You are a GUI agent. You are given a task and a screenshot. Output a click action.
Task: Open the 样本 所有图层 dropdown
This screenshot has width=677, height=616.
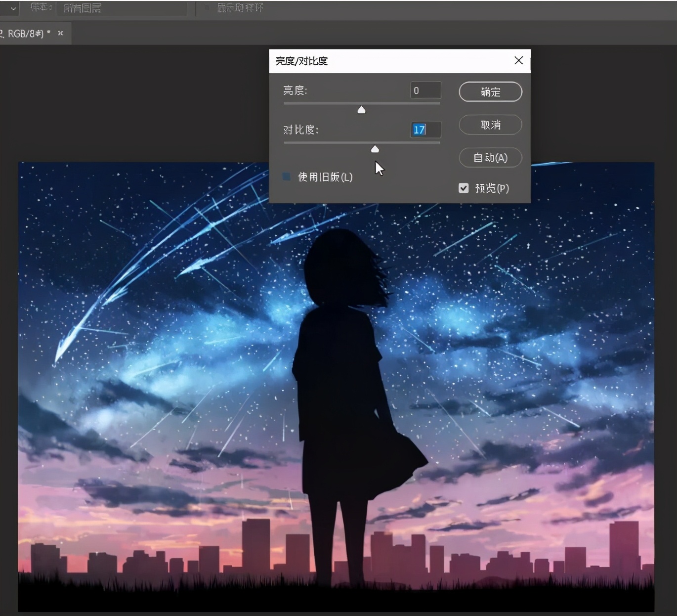pos(121,8)
